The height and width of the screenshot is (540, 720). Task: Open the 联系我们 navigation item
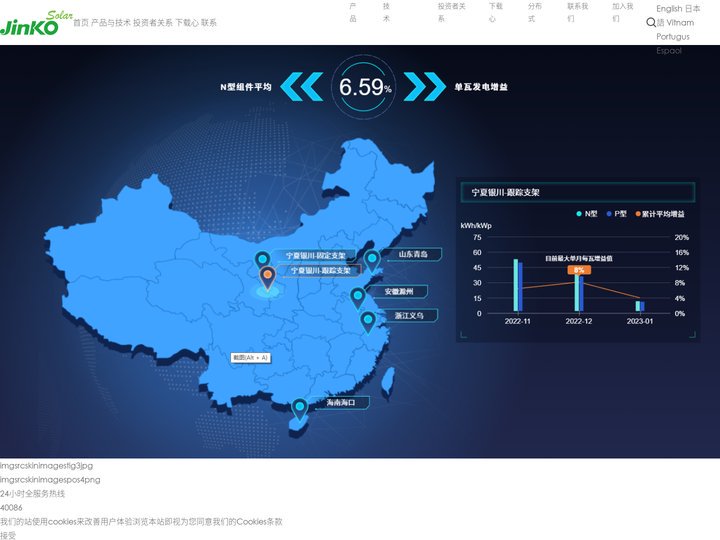pyautogui.click(x=577, y=12)
